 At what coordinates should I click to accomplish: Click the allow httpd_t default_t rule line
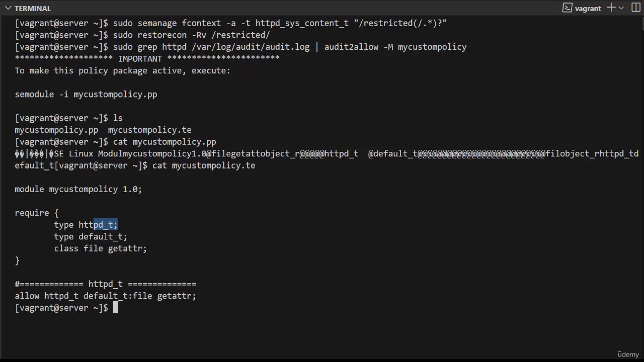click(105, 296)
